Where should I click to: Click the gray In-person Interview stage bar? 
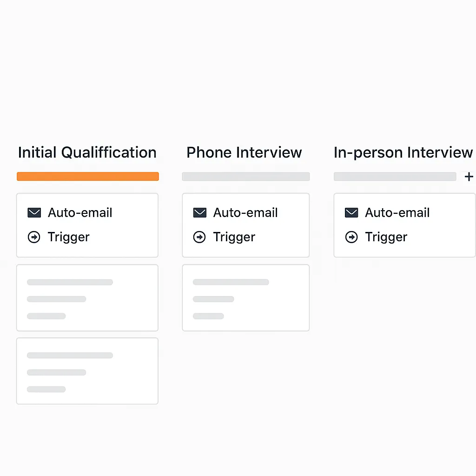(395, 177)
